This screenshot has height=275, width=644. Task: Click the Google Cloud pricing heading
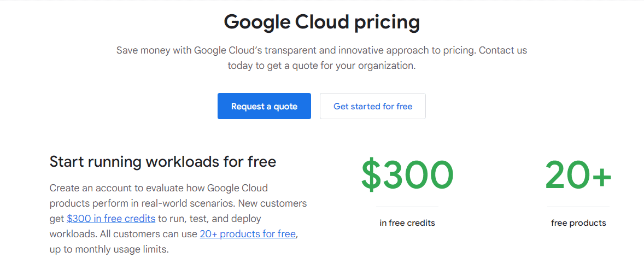pos(321,22)
